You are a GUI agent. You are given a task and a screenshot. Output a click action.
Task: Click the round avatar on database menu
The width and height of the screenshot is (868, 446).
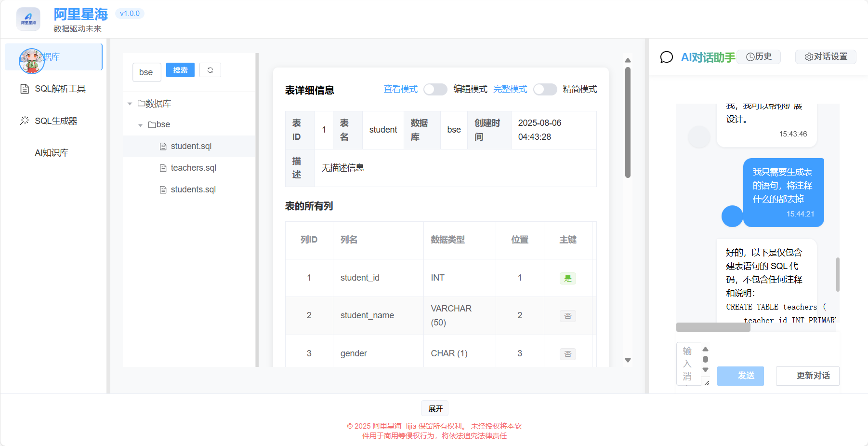(32, 61)
